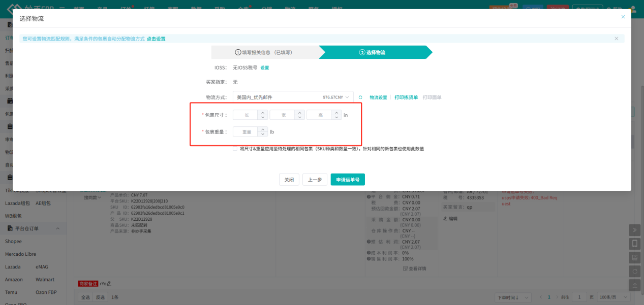The height and width of the screenshot is (305, 644).
Task: Open Temu in the sidebar
Action: pyautogui.click(x=12, y=292)
